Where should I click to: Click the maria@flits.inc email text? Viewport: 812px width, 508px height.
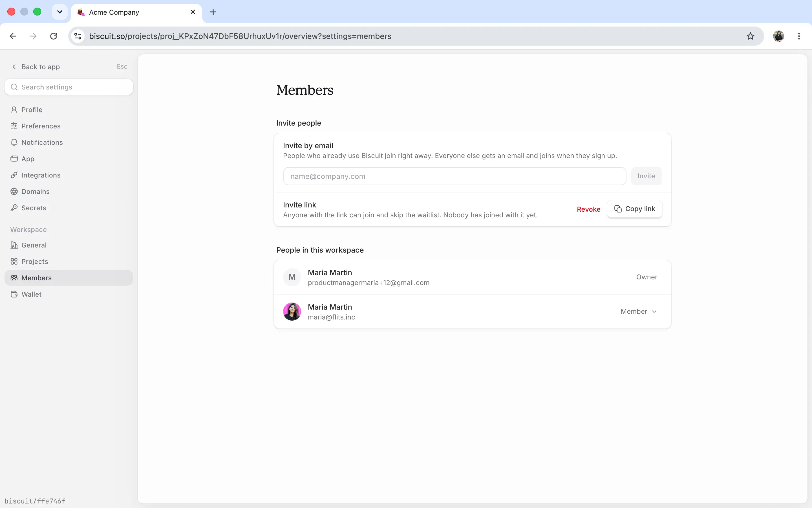(331, 317)
